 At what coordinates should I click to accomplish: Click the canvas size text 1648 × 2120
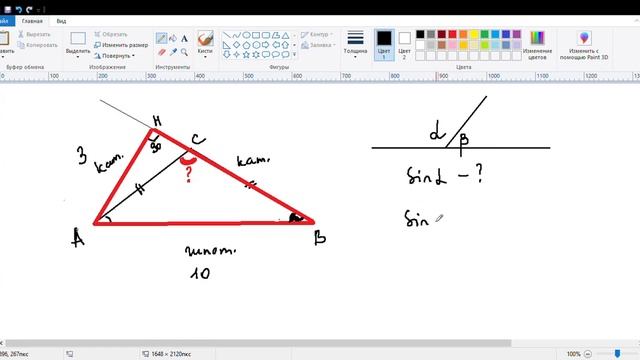pos(171,354)
